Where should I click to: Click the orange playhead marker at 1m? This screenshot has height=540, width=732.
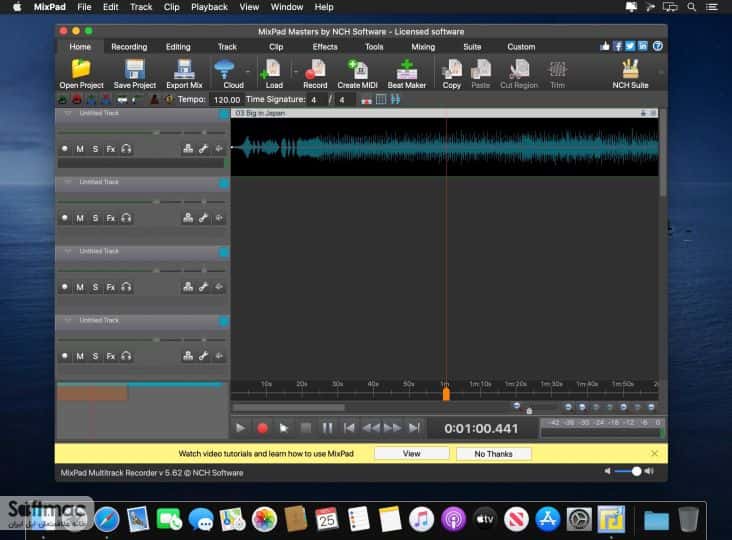446,394
